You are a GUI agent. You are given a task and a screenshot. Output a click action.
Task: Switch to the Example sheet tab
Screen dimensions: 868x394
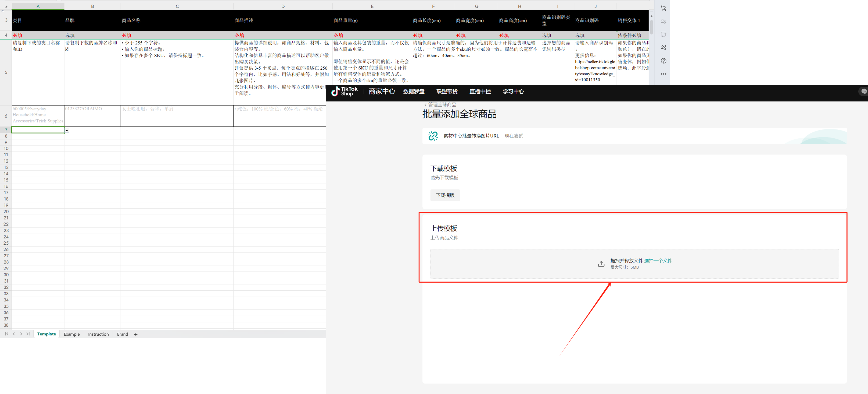click(x=72, y=334)
